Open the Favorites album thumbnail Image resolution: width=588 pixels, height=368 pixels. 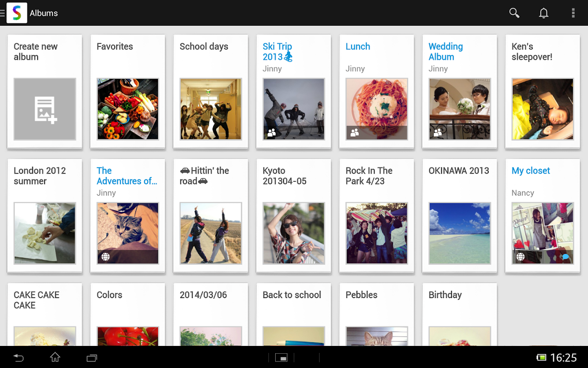pos(128,109)
